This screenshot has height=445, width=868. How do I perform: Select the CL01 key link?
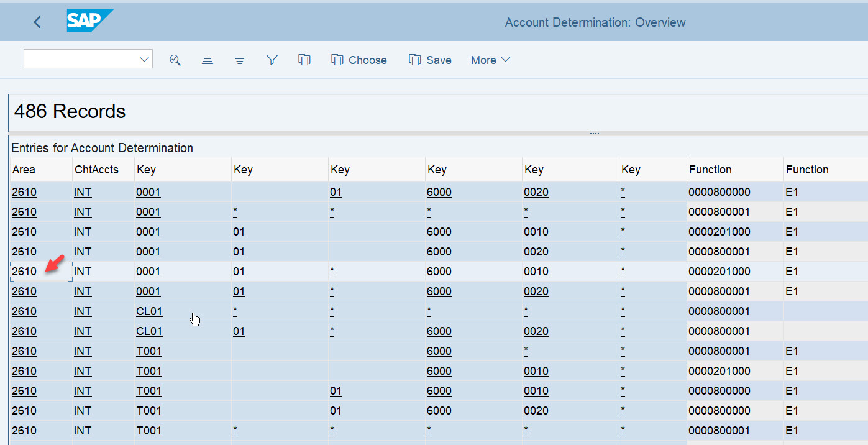pos(148,311)
